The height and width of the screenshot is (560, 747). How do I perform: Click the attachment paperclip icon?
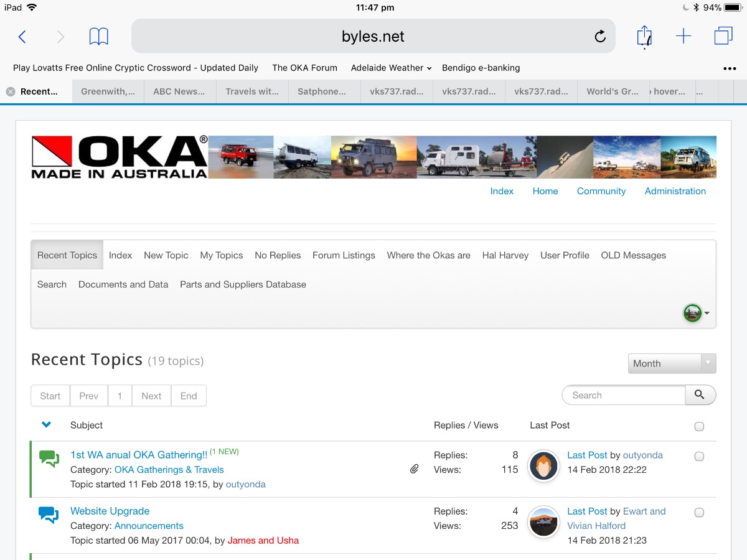(x=414, y=469)
